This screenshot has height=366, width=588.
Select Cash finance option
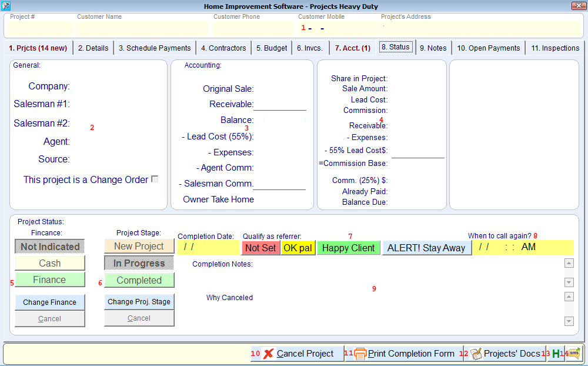pos(50,263)
